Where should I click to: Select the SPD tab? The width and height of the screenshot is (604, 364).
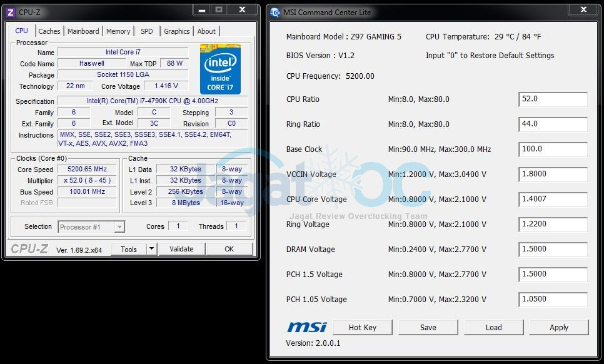[x=146, y=31]
